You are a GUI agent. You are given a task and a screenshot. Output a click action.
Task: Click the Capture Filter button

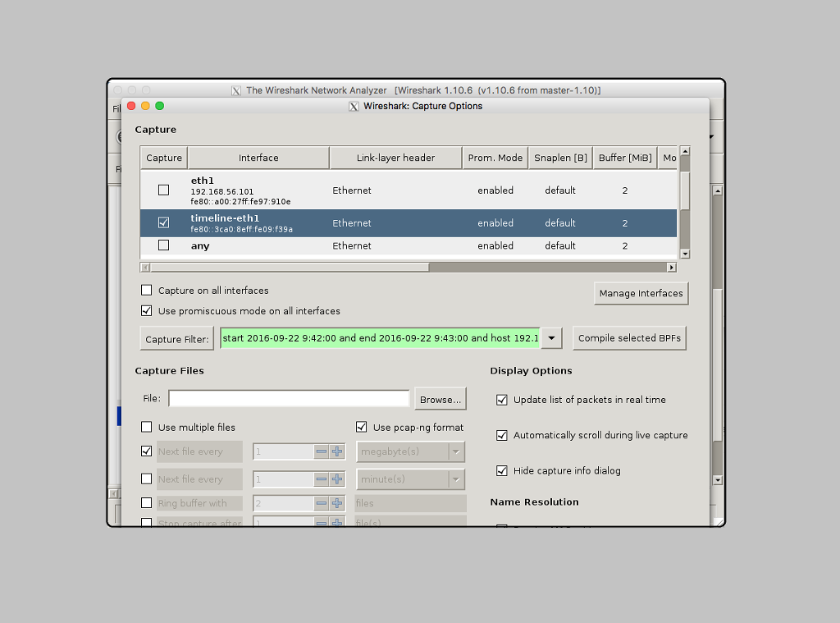click(x=177, y=339)
